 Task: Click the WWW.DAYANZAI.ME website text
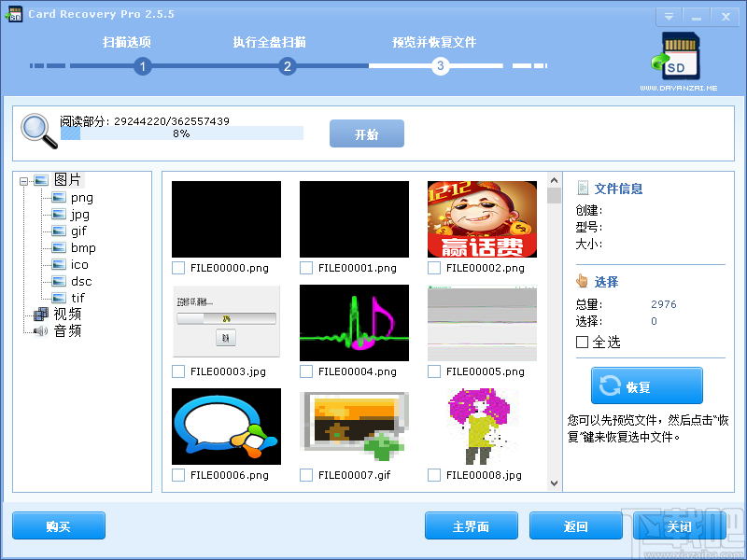pyautogui.click(x=679, y=88)
